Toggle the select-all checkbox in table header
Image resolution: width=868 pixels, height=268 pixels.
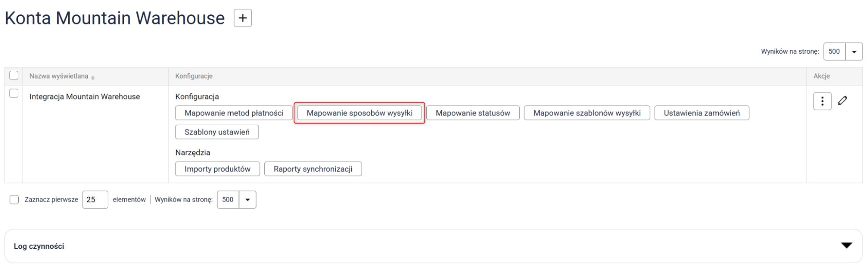(x=14, y=76)
